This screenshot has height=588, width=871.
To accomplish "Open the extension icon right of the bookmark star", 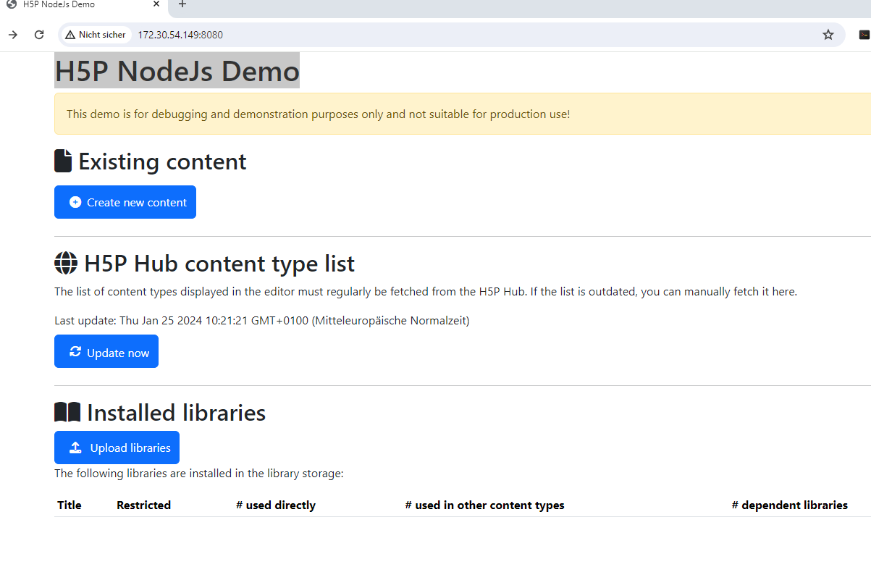I will [864, 35].
